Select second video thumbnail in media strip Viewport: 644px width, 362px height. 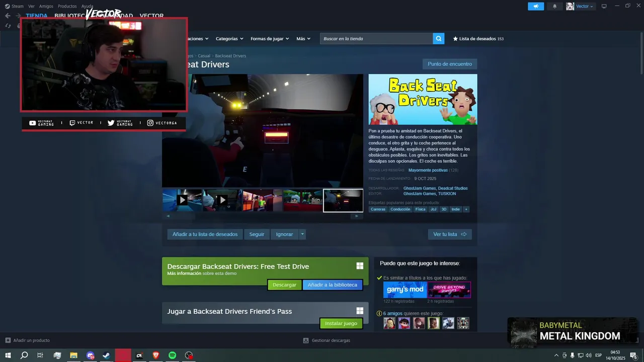[x=222, y=200]
